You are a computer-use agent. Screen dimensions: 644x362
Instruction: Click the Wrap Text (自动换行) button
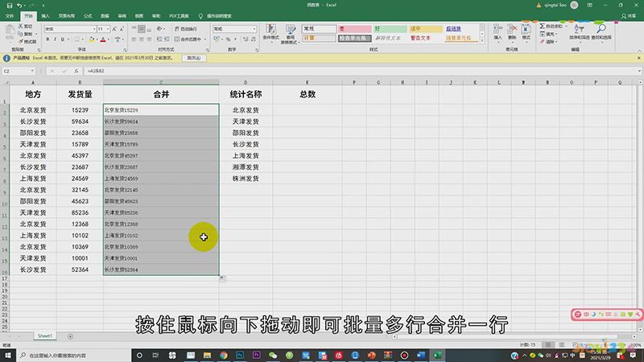(x=186, y=29)
